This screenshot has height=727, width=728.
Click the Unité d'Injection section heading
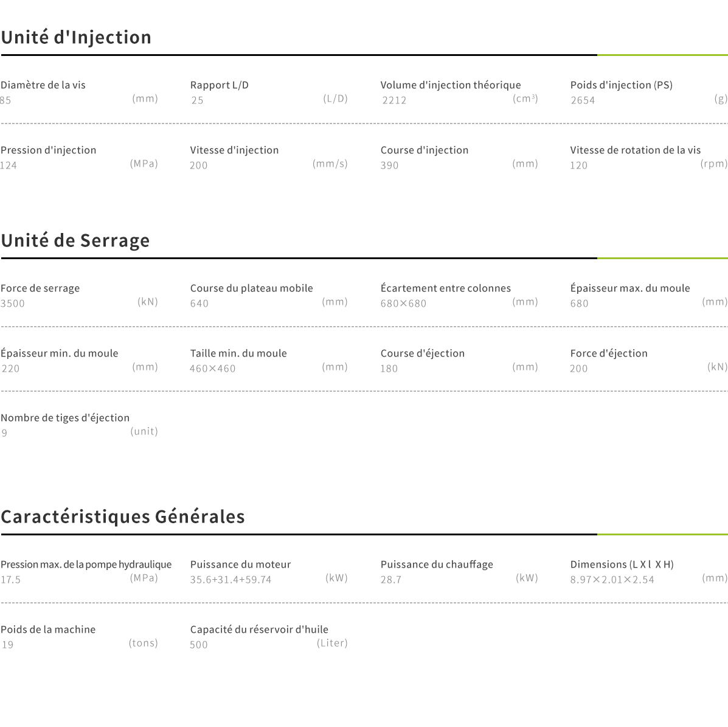pyautogui.click(x=76, y=38)
